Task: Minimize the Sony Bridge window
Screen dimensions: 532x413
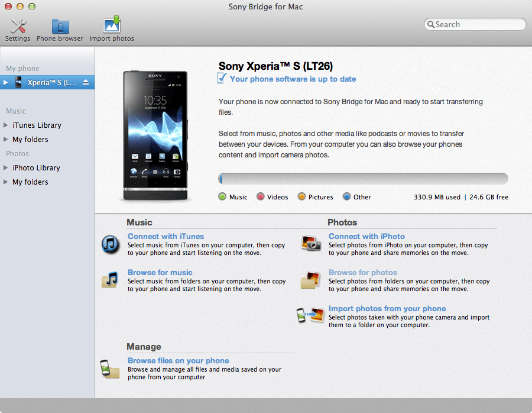Action: click(20, 7)
